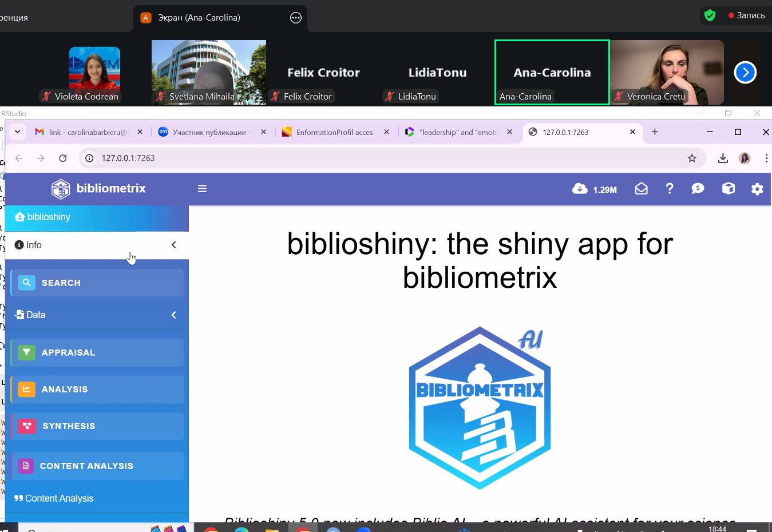Click the question mark help icon

(x=670, y=189)
